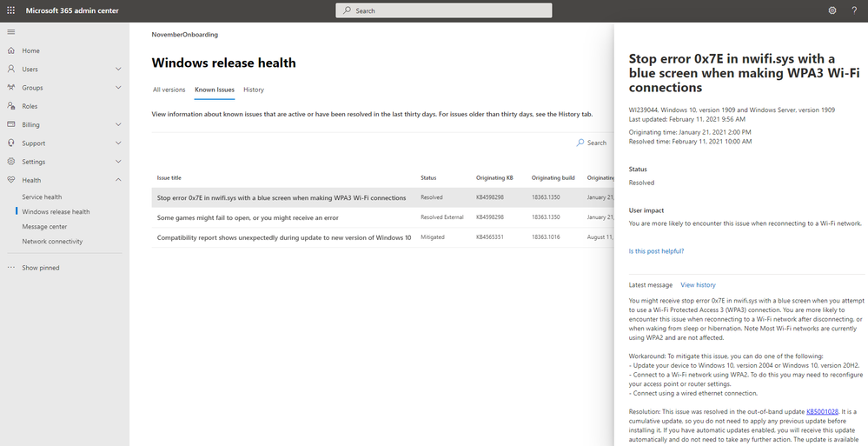Switch to the All versions tab
The image size is (868, 446).
(x=169, y=90)
